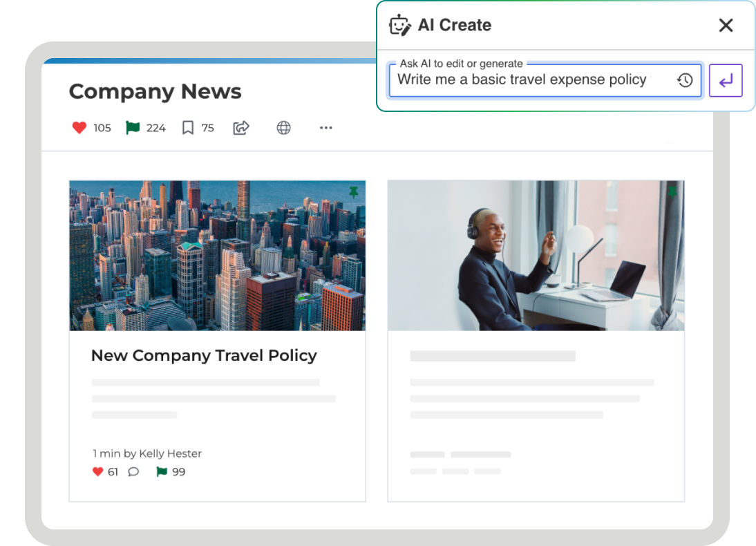756x546 pixels.
Task: Open the AI prompt history clock icon
Action: (x=684, y=80)
